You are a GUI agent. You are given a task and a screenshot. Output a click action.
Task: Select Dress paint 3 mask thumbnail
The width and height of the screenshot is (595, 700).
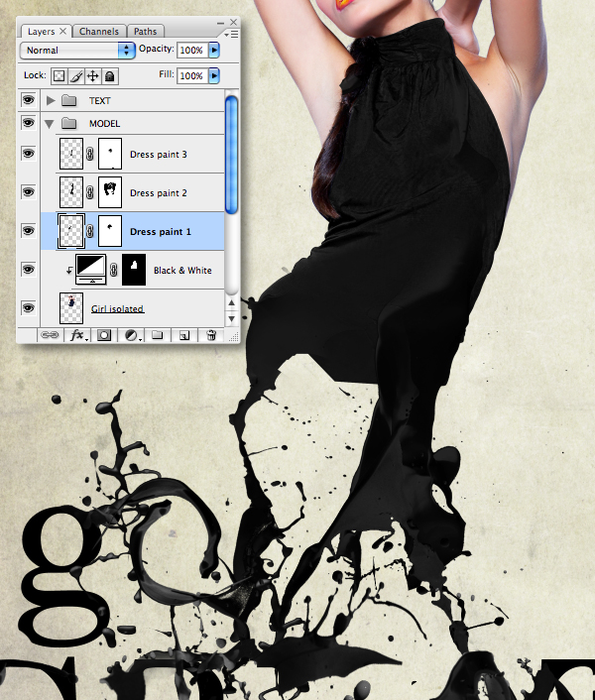pyautogui.click(x=110, y=154)
